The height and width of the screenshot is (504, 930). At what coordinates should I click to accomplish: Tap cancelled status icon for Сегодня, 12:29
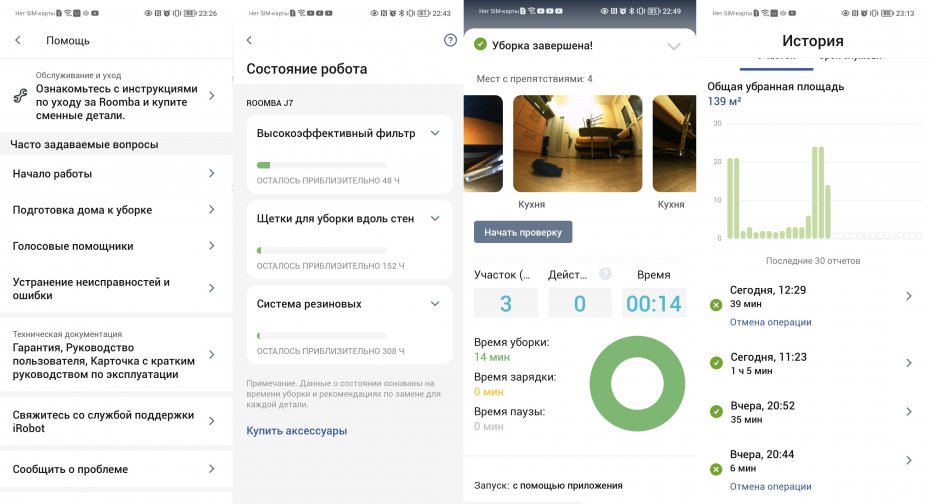click(x=716, y=305)
